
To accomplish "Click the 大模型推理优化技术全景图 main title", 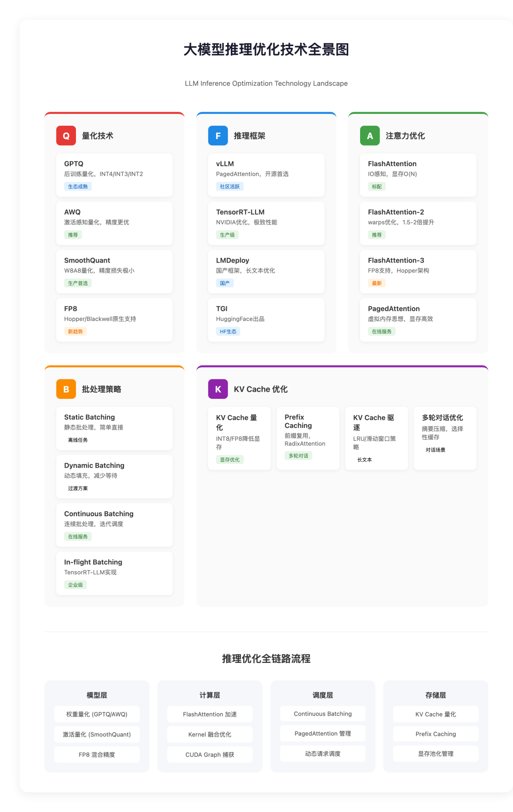I will click(266, 49).
